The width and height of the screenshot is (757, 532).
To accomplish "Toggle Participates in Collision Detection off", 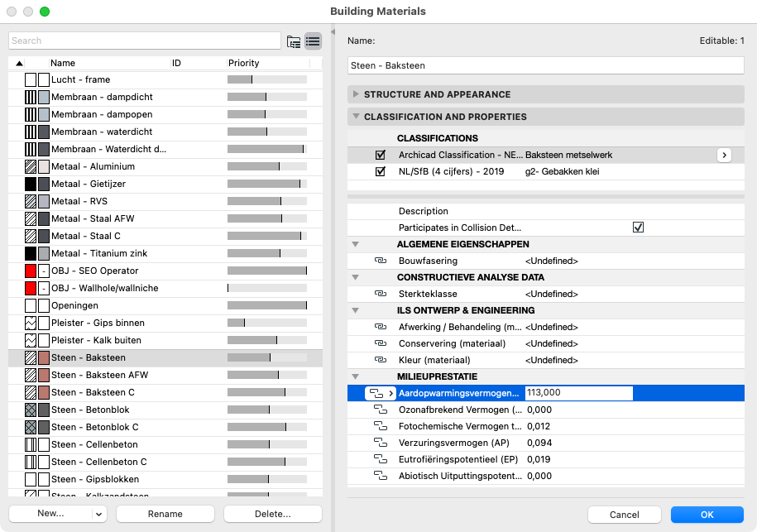I will (638, 228).
